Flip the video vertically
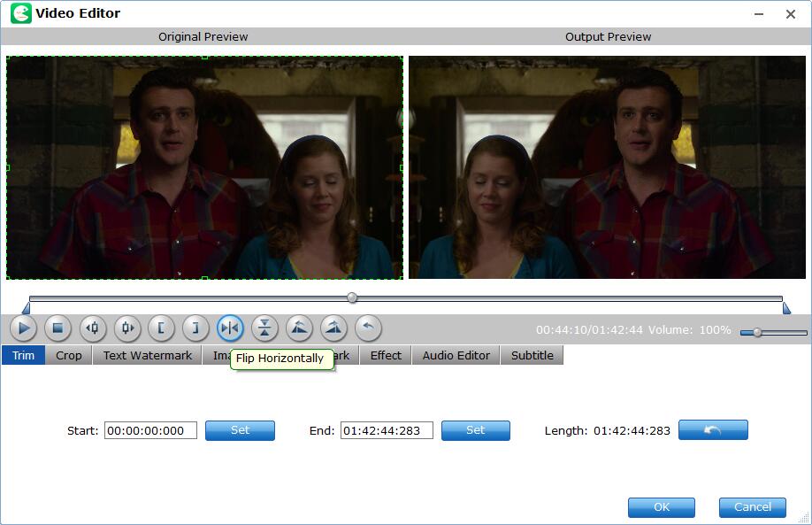812x525 pixels. click(264, 328)
